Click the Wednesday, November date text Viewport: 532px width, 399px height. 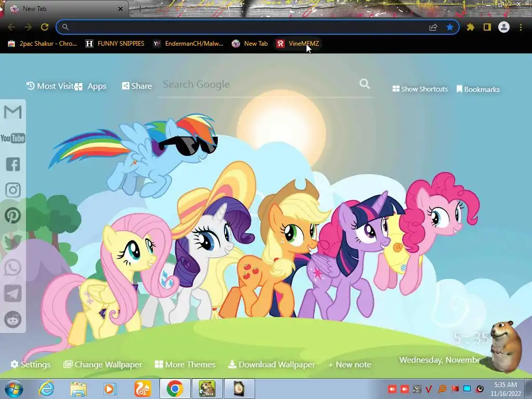440,360
